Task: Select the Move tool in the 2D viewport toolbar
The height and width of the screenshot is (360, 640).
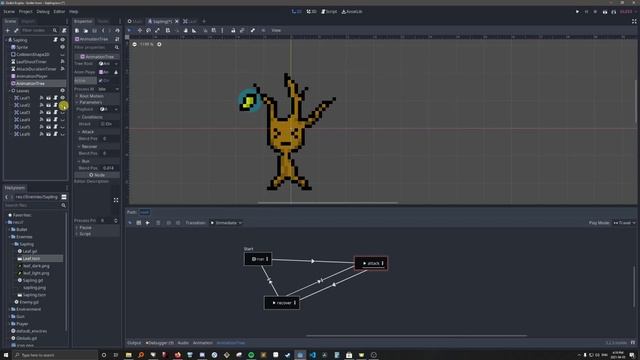Action: tap(140, 30)
